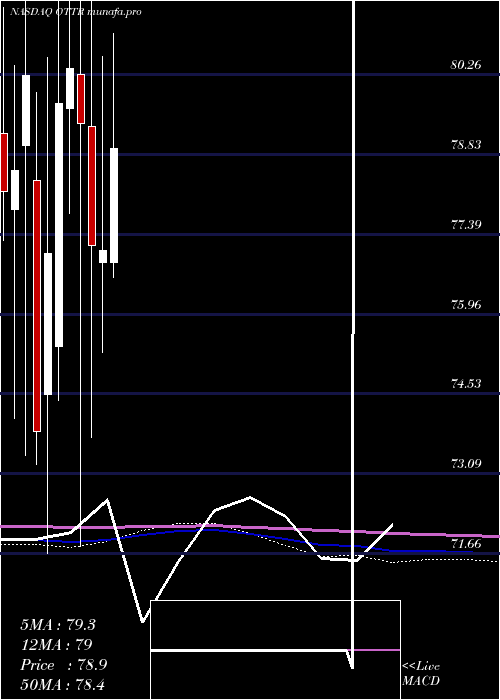The height and width of the screenshot is (700, 500).
Task: Select the 73.09 price level label
Action: (x=466, y=463)
